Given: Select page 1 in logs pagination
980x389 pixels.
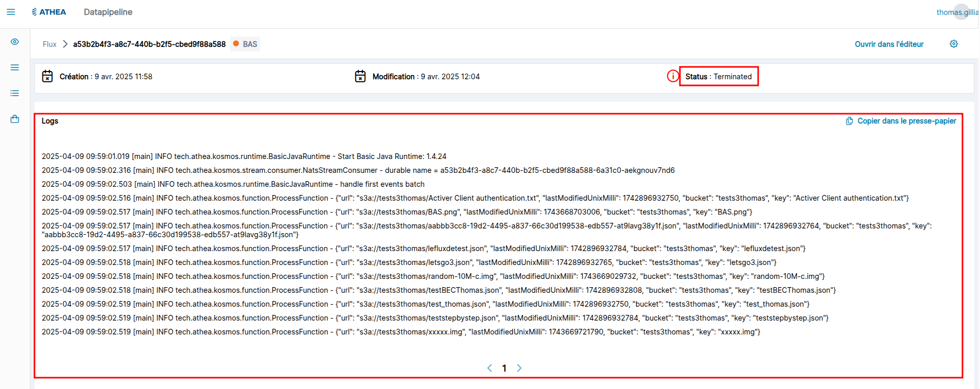Looking at the screenshot, I should 504,368.
